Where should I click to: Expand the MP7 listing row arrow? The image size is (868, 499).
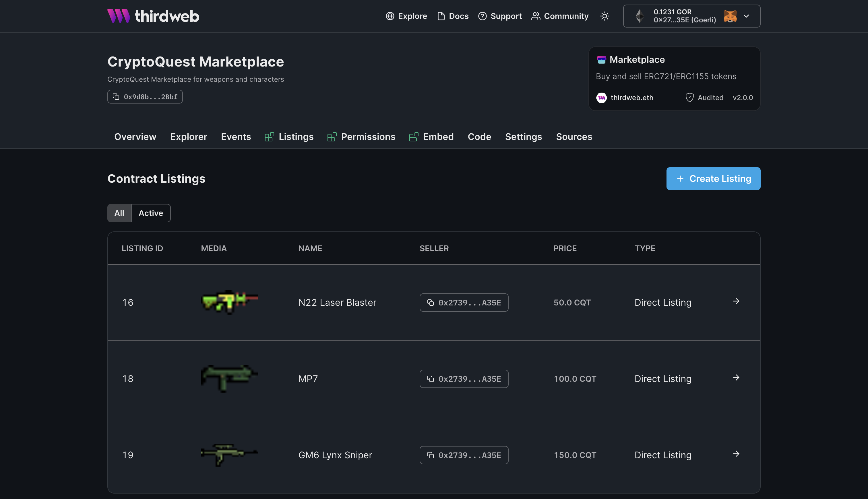point(736,378)
